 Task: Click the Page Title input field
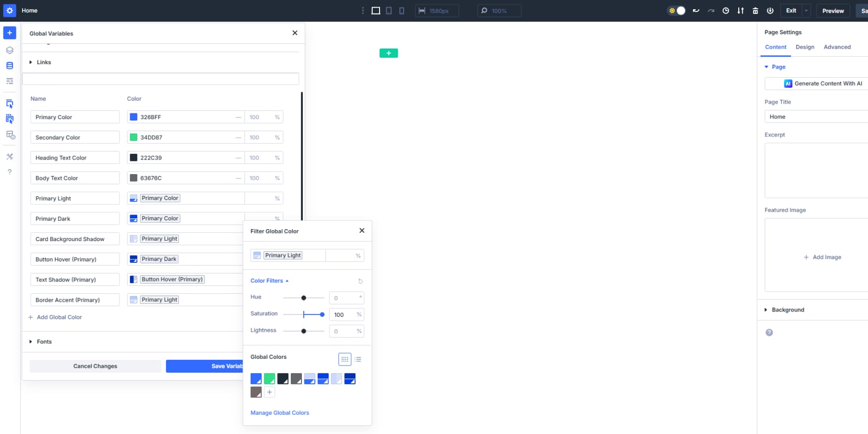point(815,116)
